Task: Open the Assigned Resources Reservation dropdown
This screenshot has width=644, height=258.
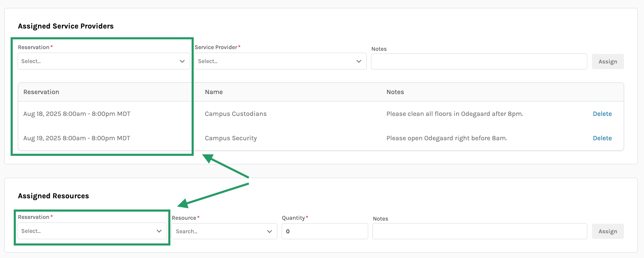Action: click(x=87, y=231)
